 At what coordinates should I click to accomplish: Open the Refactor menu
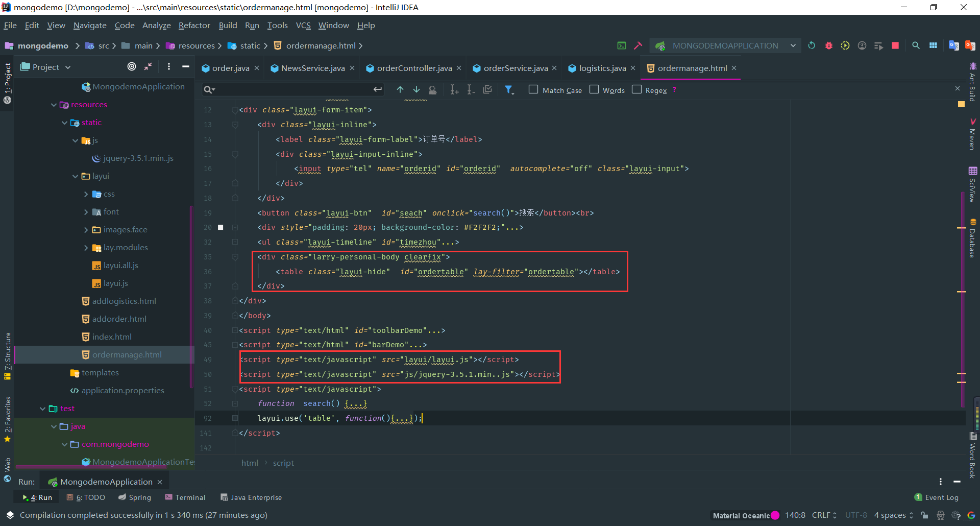pyautogui.click(x=194, y=25)
